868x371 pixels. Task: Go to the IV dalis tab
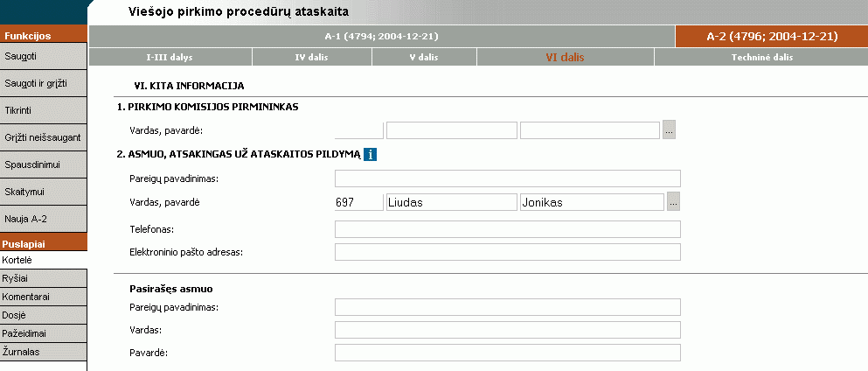pos(312,57)
